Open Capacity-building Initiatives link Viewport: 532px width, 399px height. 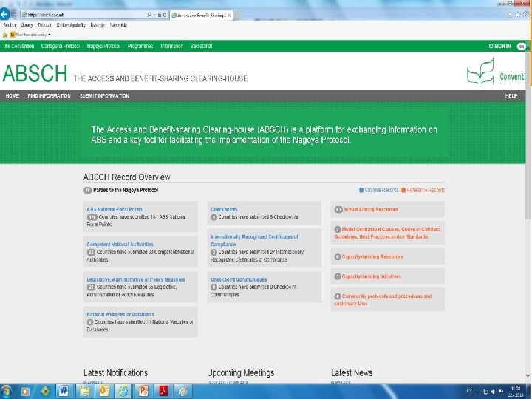pyautogui.click(x=372, y=276)
